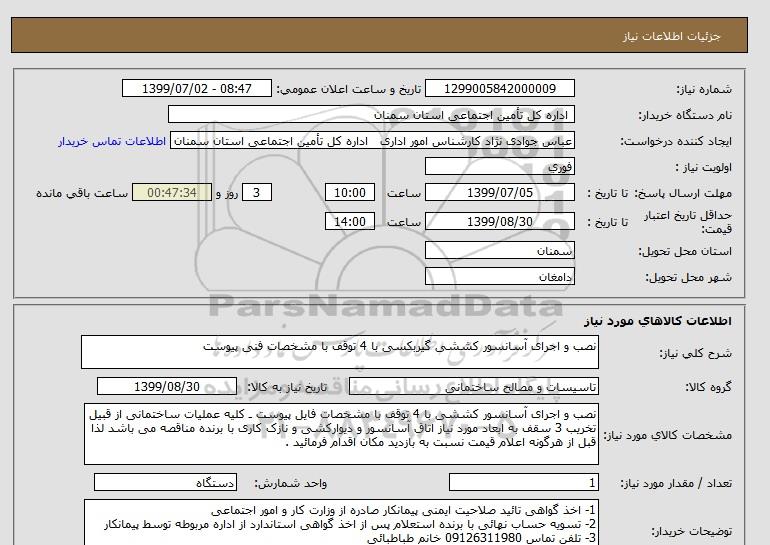Click the label شماره نیاز
Viewport: 770px width, 545px height.
(704, 89)
